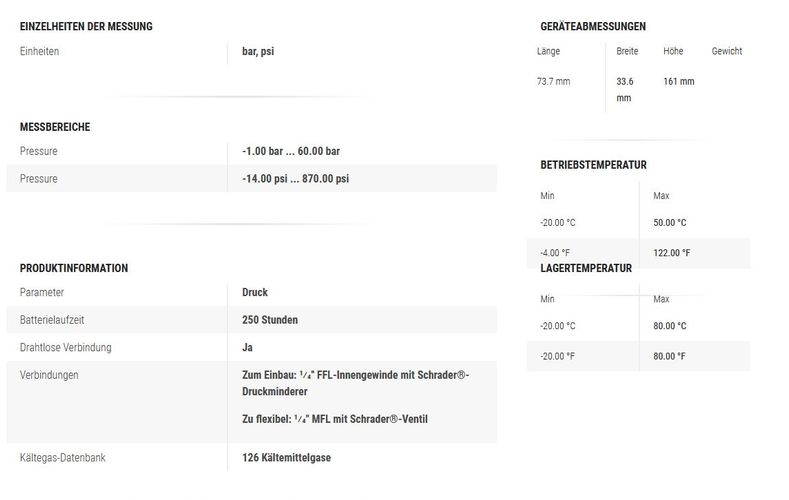Select the "50.00 °C" maximum operating temperature
Screen dimensions: 789x500
(x=670, y=223)
